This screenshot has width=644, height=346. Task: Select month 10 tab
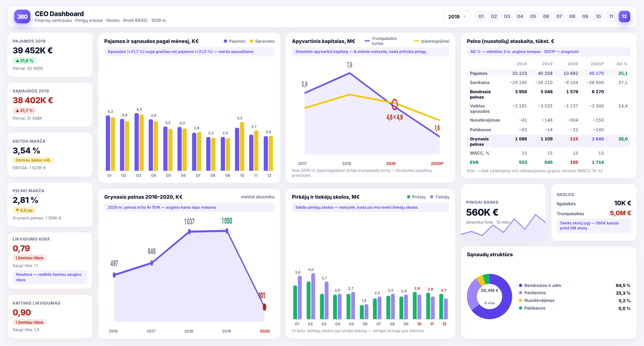click(x=598, y=17)
